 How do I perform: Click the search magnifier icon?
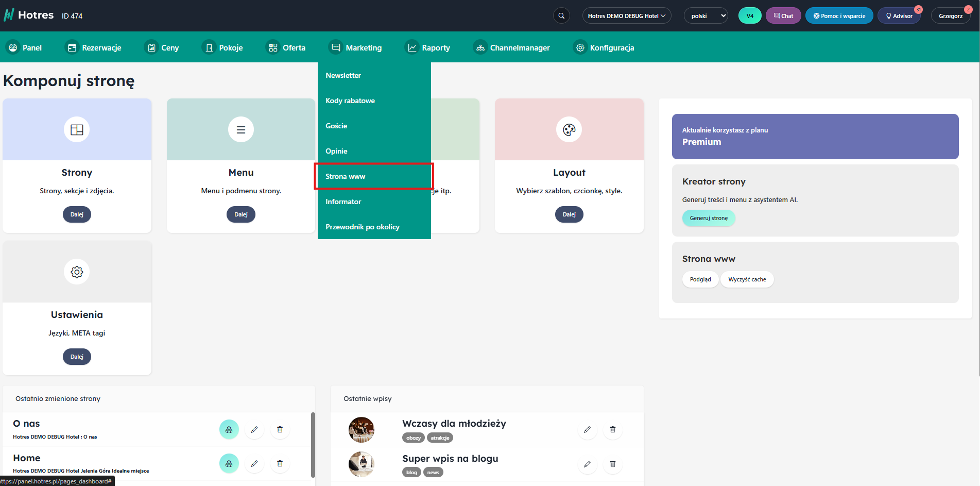coord(561,16)
